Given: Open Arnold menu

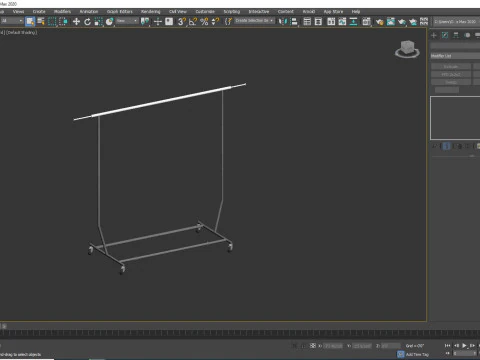Looking at the screenshot, I should tap(309, 11).
